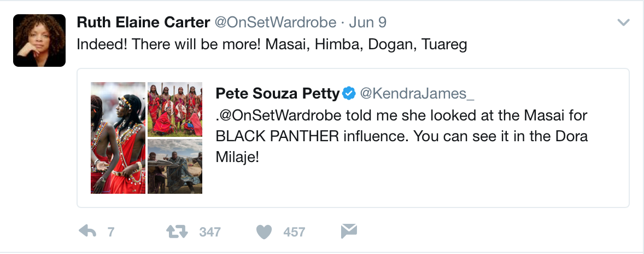Viewport: 644px width, 254px height.
Task: Visit the @KendraJames_ handle
Action: (x=416, y=94)
